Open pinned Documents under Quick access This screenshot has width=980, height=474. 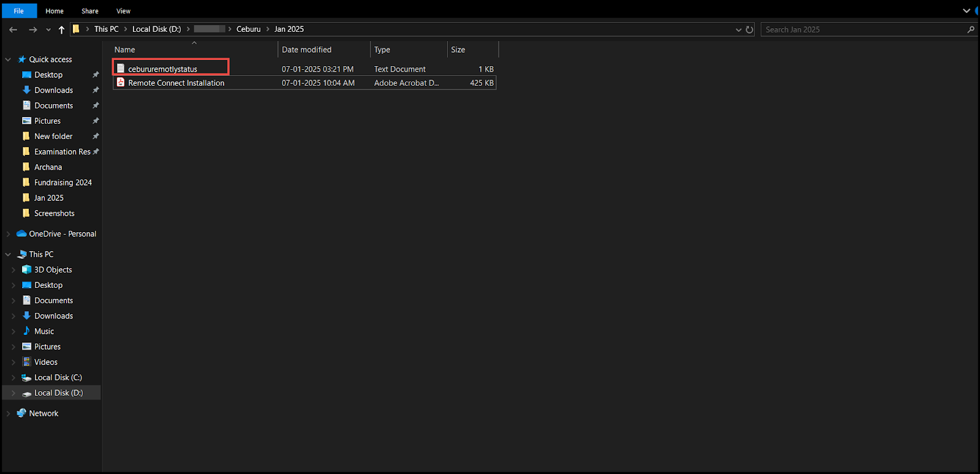53,105
